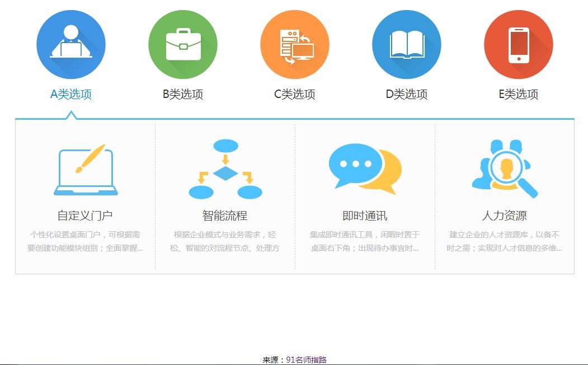Viewport: 588px width, 365px height.
Task: Open the 智能流程 title link
Action: pos(225,216)
